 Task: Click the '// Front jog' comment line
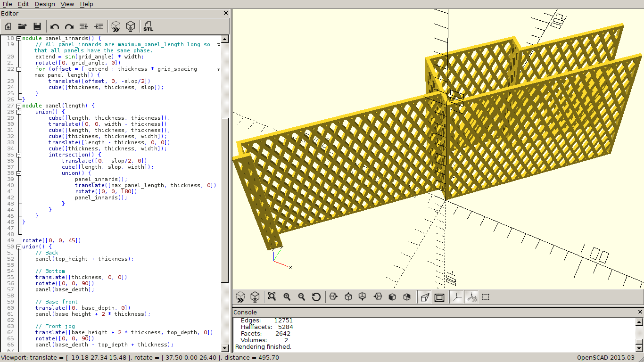click(x=55, y=326)
